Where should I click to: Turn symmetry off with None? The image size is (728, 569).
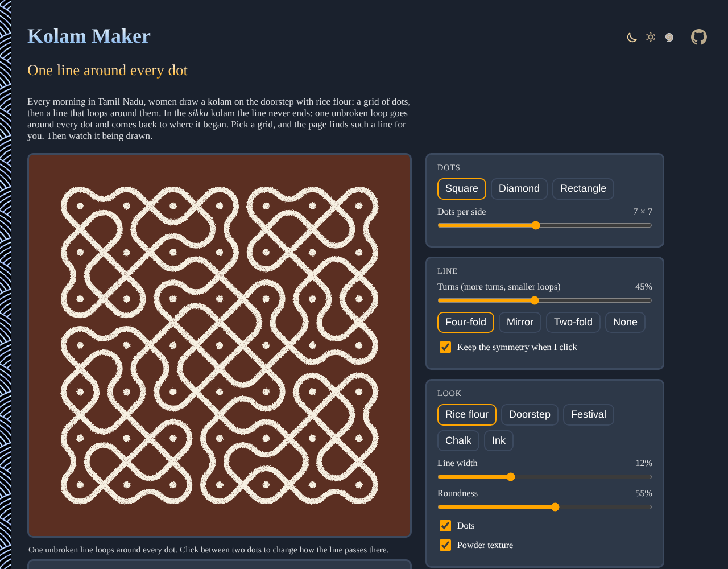tap(625, 323)
